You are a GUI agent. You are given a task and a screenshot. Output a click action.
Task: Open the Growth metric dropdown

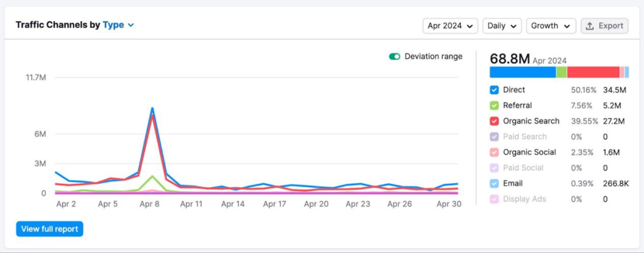click(551, 26)
